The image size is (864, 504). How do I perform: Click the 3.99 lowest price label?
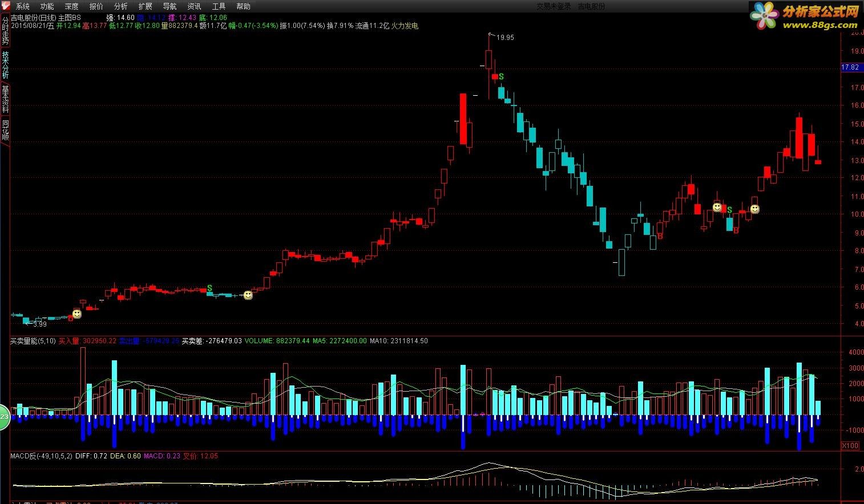(40, 324)
